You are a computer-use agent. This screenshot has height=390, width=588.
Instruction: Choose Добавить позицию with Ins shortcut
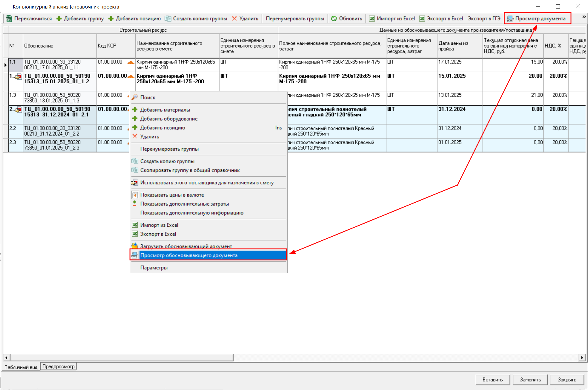208,128
